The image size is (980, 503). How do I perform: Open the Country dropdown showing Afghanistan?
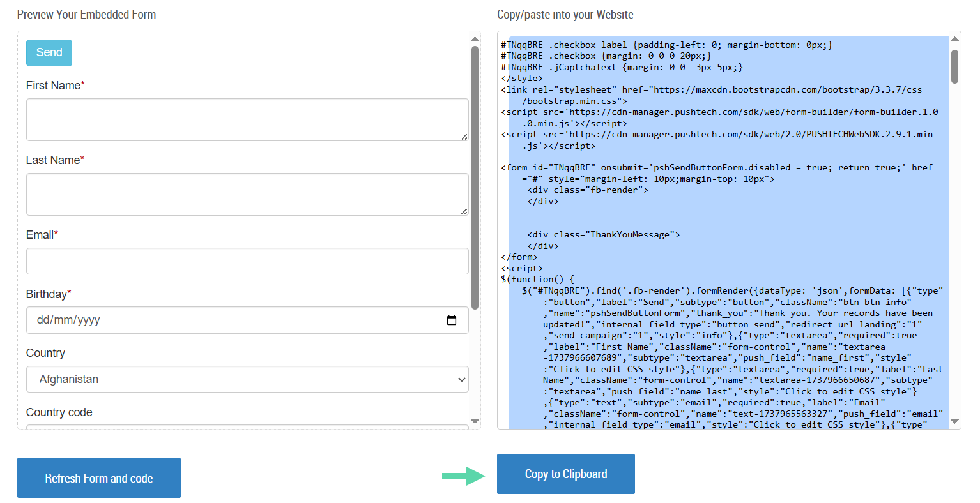(247, 379)
